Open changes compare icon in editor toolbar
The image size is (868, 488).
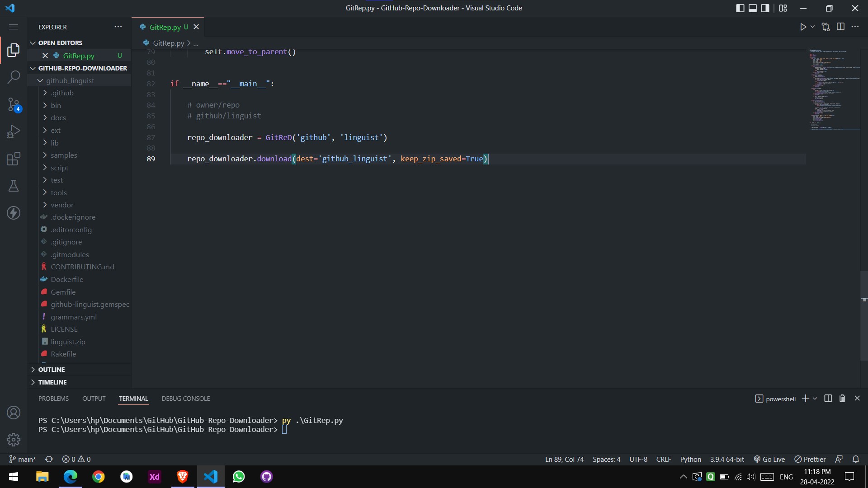(x=826, y=27)
